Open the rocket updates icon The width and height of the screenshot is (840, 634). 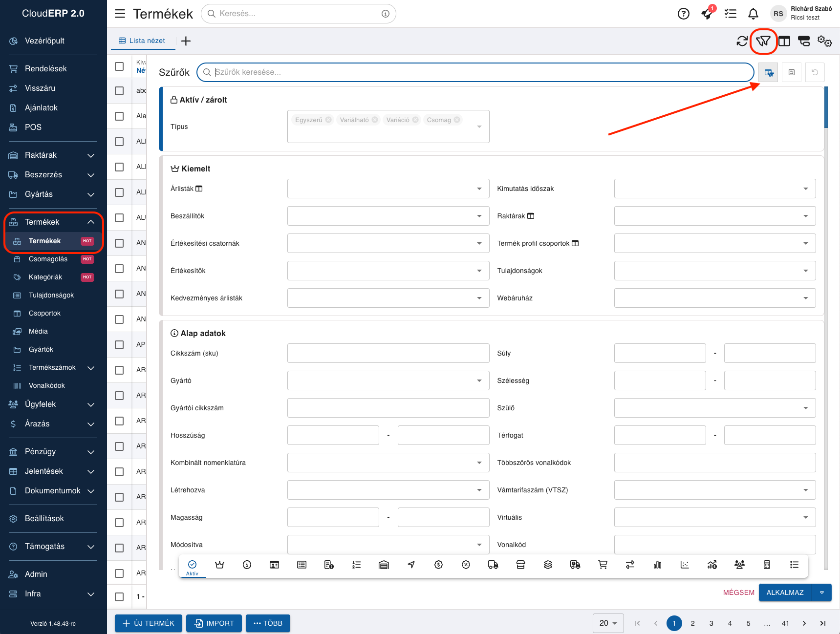707,14
